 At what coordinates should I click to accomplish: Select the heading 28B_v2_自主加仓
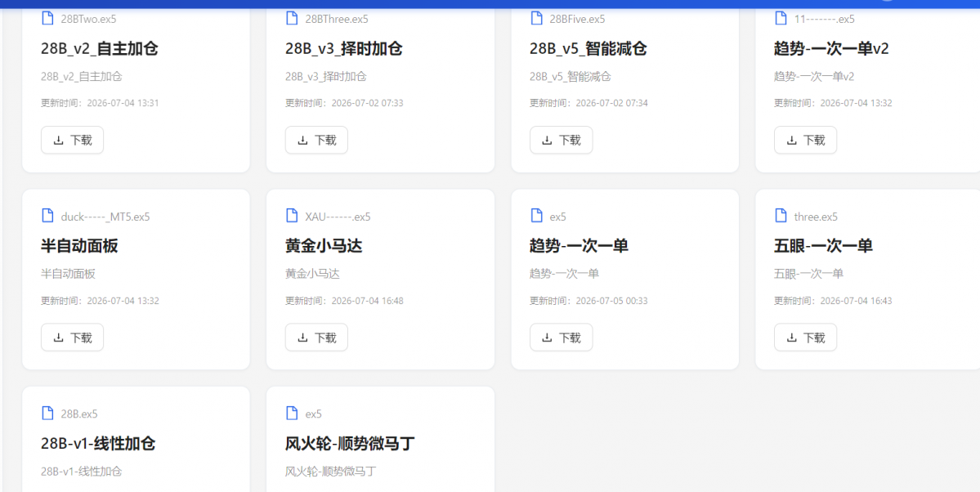tap(100, 49)
